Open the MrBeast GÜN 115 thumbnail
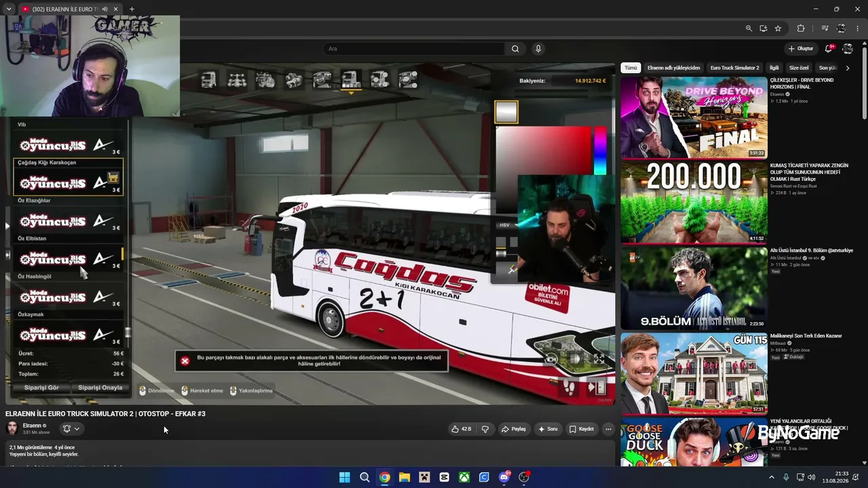The height and width of the screenshot is (488, 868). coord(694,373)
